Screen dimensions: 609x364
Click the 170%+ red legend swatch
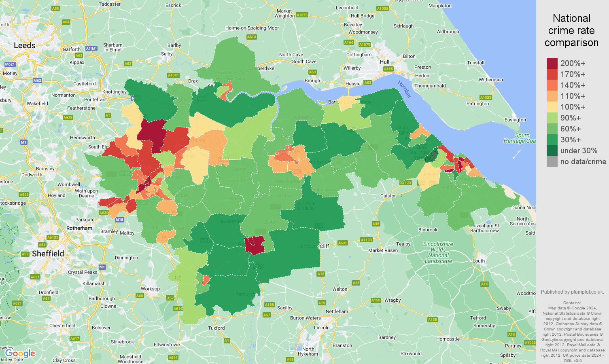[x=552, y=74]
